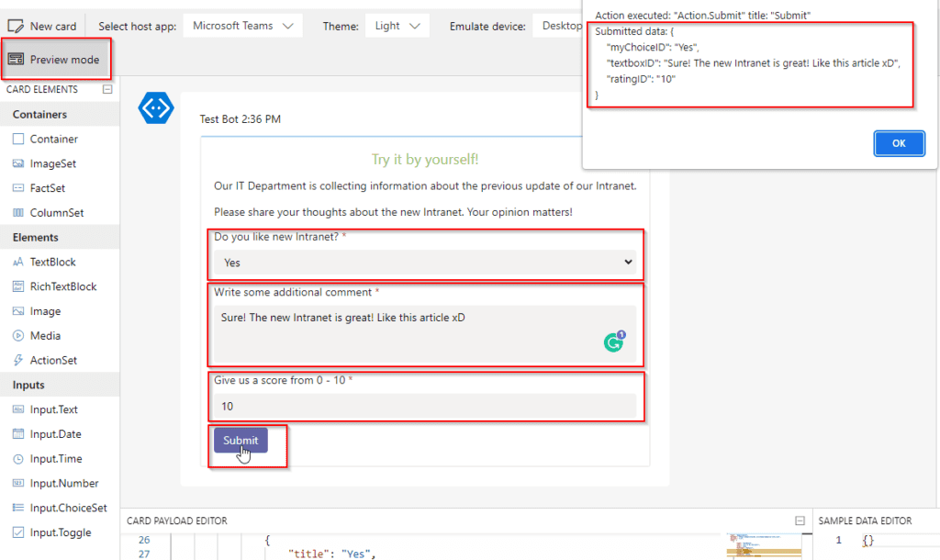Image resolution: width=940 pixels, height=560 pixels.
Task: Pick the Input.Toggle checkbox icon
Action: pyautogui.click(x=18, y=532)
